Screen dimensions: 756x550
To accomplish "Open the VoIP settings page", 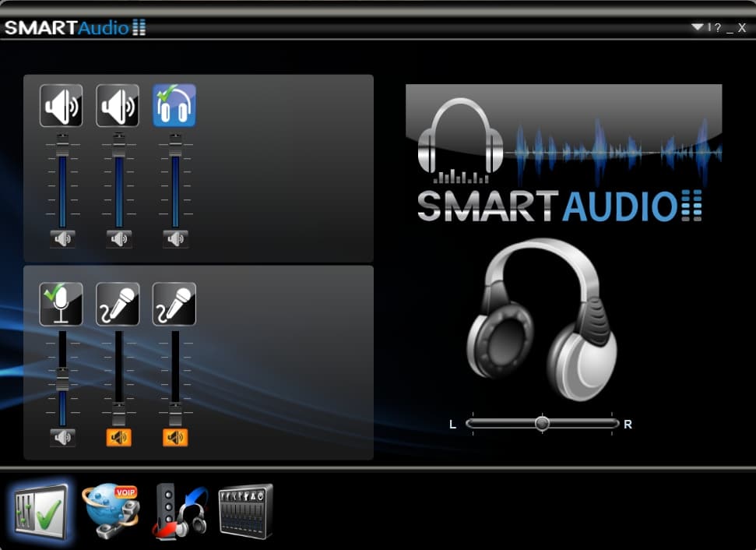I will pyautogui.click(x=111, y=511).
